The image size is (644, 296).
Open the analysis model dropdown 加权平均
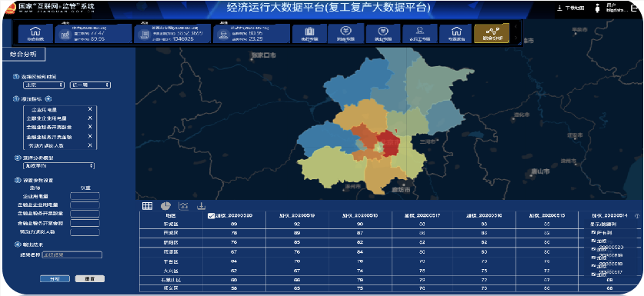(x=59, y=166)
